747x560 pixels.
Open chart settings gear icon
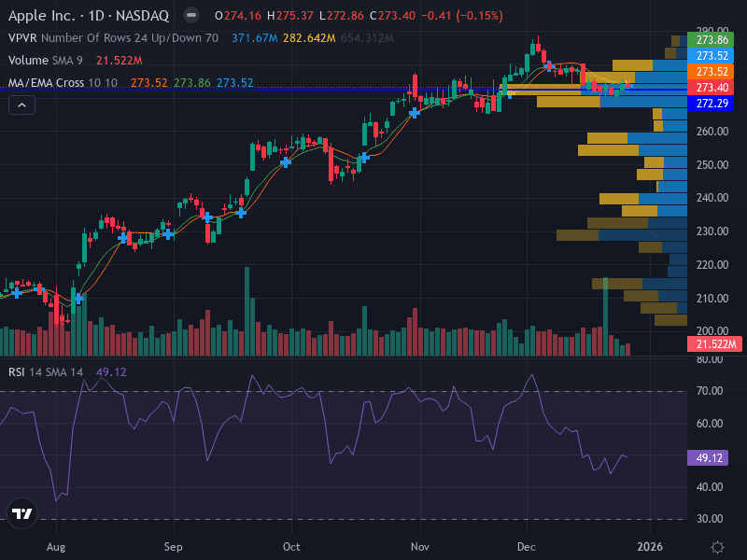click(717, 547)
